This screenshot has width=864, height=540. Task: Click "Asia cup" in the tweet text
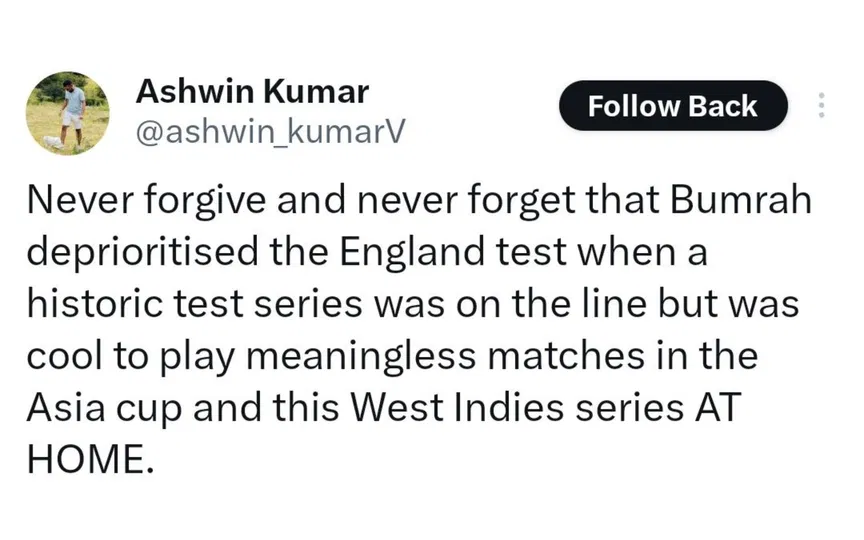[98, 408]
